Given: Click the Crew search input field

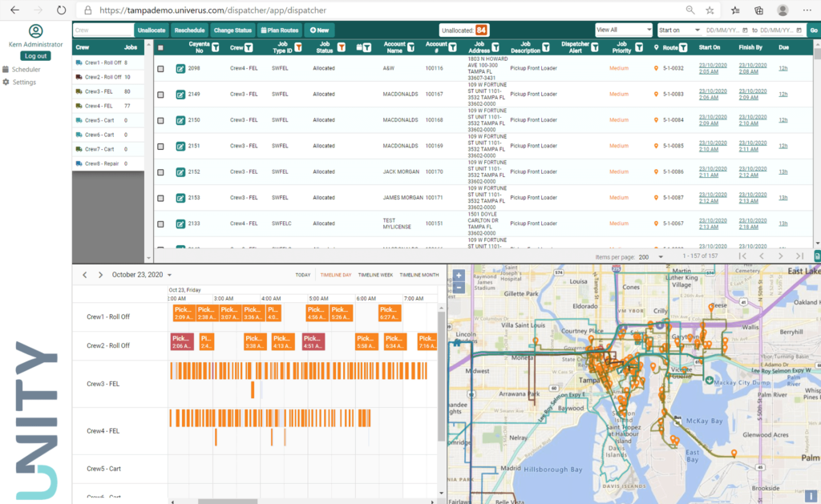Looking at the screenshot, I should click(x=103, y=30).
